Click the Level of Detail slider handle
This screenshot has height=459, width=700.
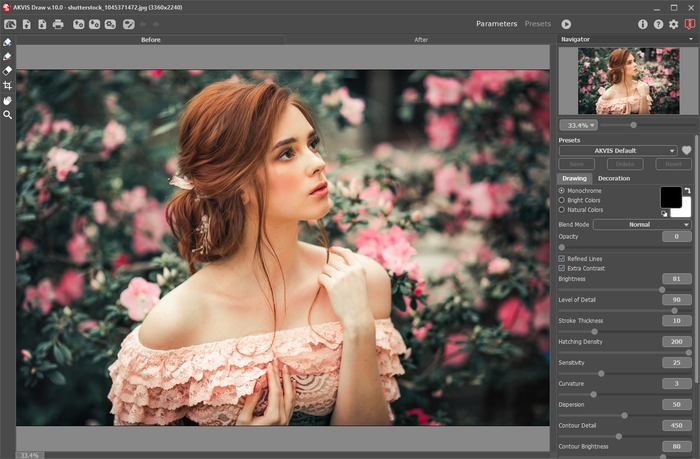click(x=674, y=311)
